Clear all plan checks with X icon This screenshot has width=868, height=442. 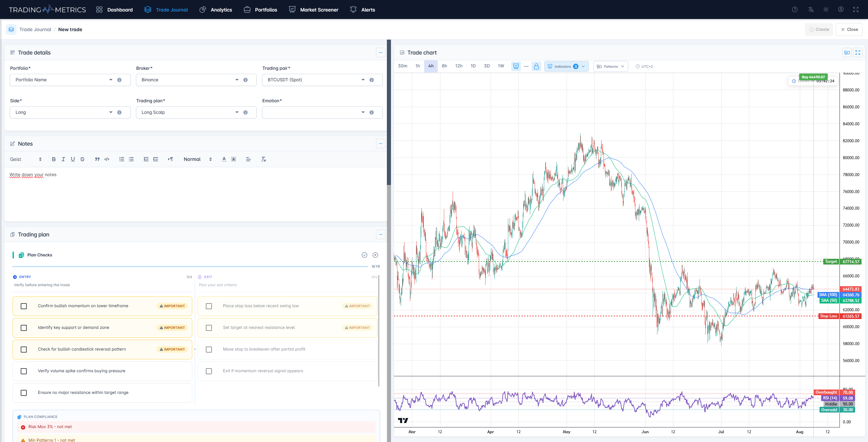click(x=375, y=255)
